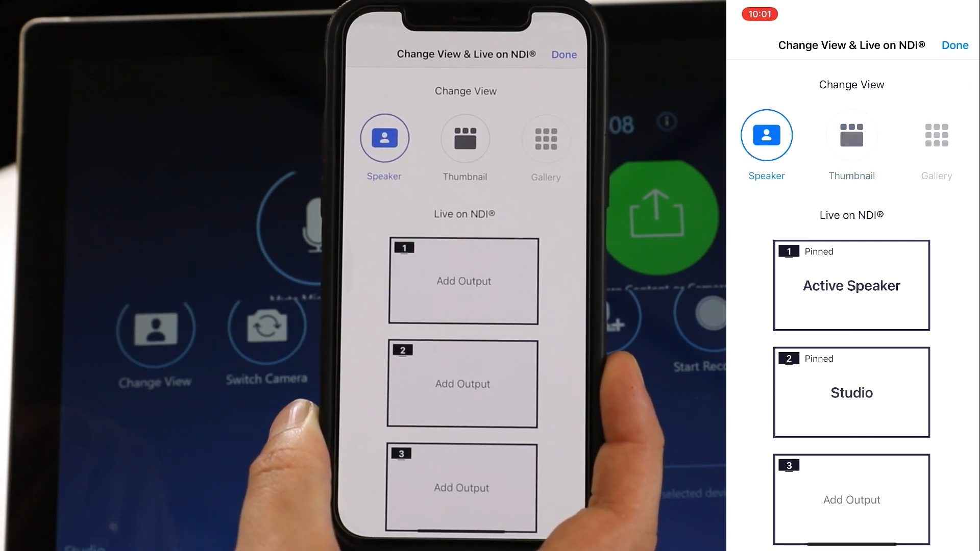The width and height of the screenshot is (980, 551).
Task: Tap Add Output for NDI slot 1
Action: pos(464,281)
